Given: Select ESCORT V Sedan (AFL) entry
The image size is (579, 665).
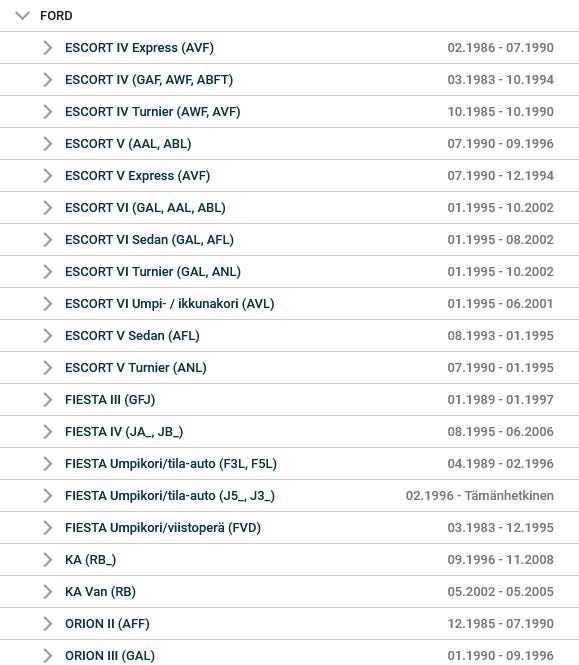Looking at the screenshot, I should [289, 336].
